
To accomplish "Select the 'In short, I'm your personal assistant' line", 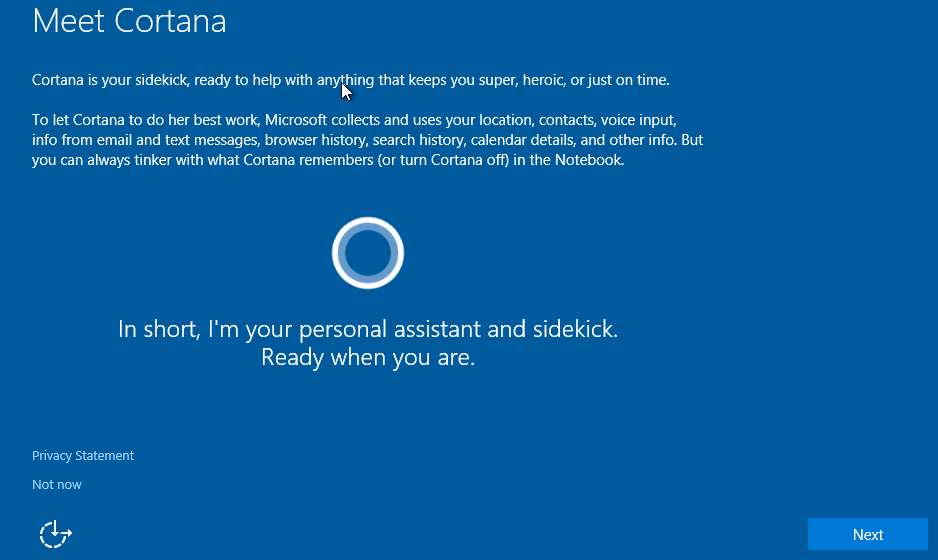I will tap(368, 329).
